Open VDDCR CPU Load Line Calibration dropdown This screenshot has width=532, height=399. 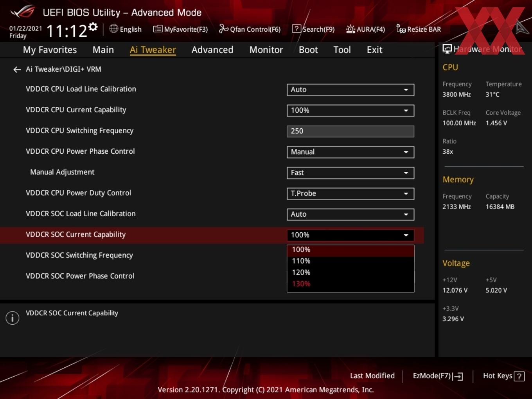click(350, 90)
